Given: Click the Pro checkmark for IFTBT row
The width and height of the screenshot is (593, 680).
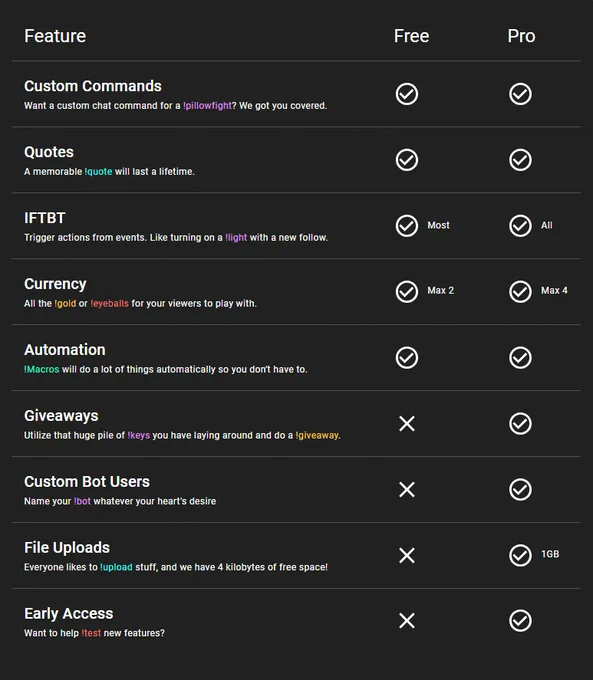Looking at the screenshot, I should tap(520, 226).
